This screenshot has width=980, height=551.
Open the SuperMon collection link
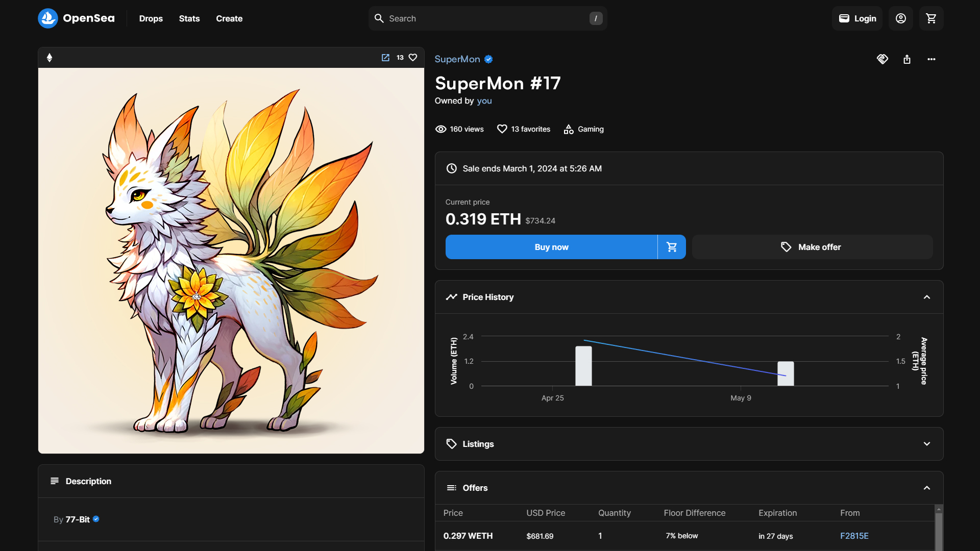457,59
